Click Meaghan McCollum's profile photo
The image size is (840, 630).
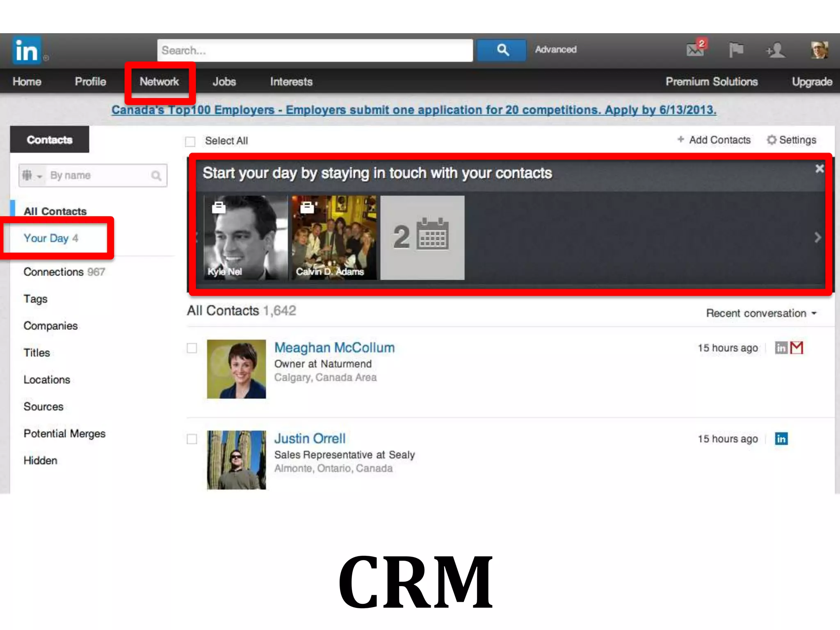[x=236, y=369]
